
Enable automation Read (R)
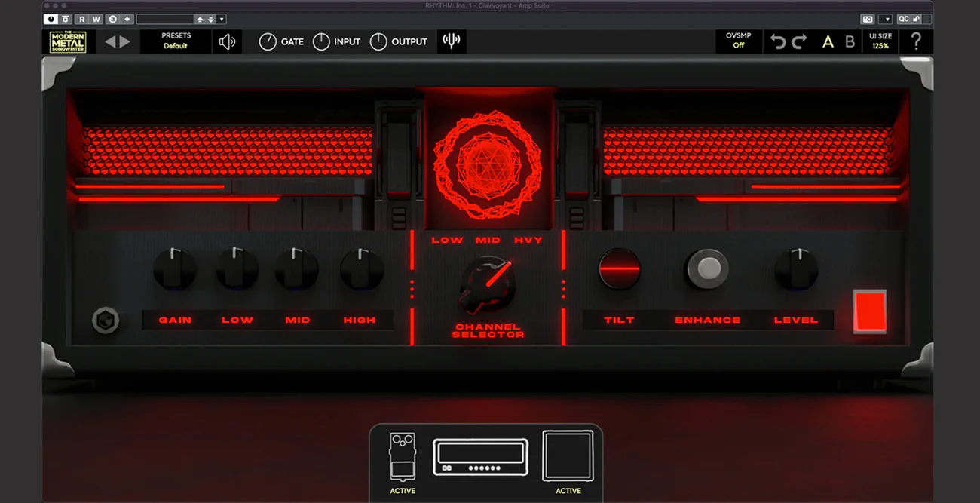click(x=81, y=19)
